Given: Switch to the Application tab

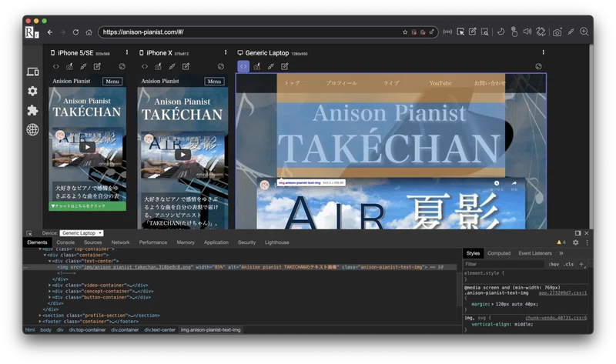Looking at the screenshot, I should click(216, 242).
